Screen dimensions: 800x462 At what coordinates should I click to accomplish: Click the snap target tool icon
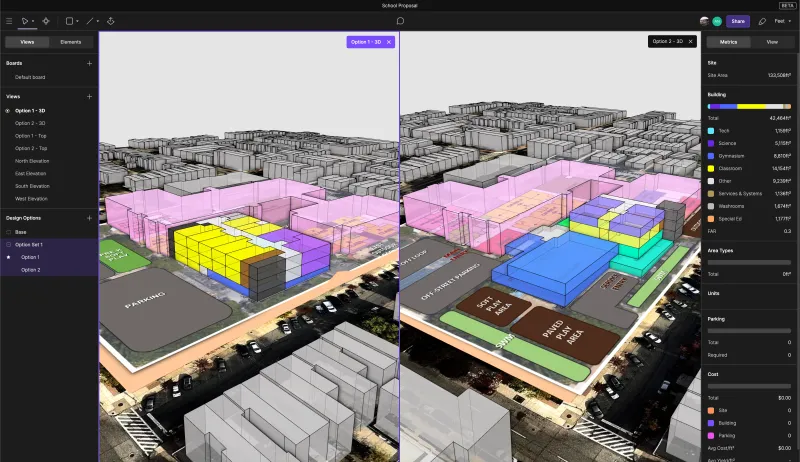[46, 20]
